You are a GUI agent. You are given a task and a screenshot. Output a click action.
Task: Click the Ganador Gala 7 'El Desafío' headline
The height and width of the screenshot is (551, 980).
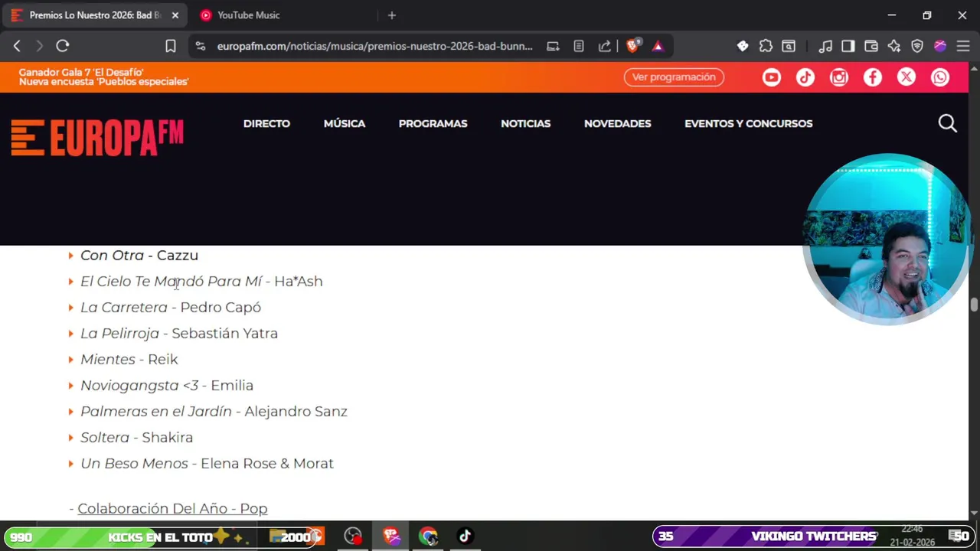(81, 73)
